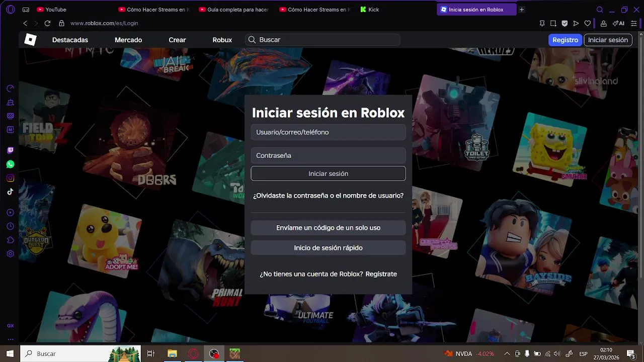This screenshot has height=362, width=644.
Task: Click the Registro button
Action: tap(565, 40)
